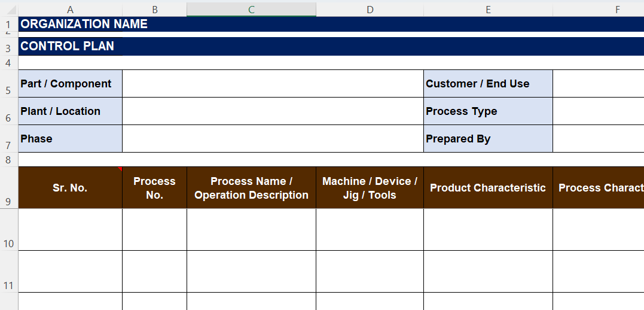
Task: Select the ORGANIZATION NAME title cell
Action: pos(84,24)
